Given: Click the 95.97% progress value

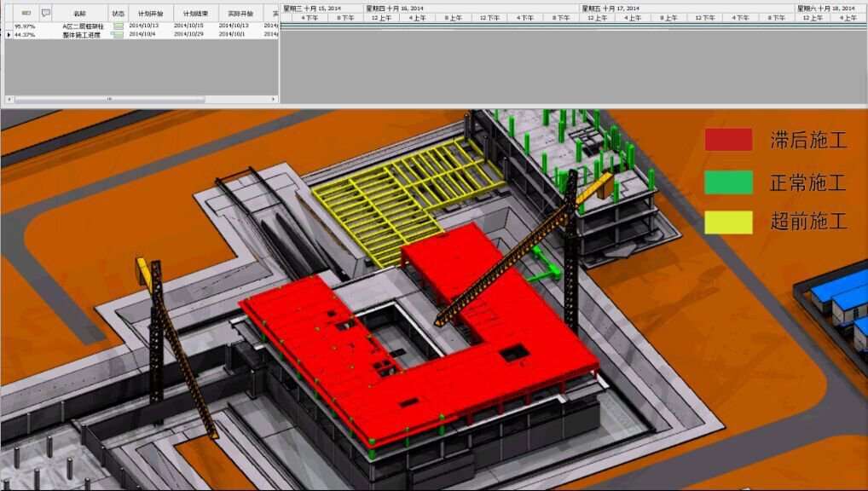Looking at the screenshot, I should coord(25,26).
